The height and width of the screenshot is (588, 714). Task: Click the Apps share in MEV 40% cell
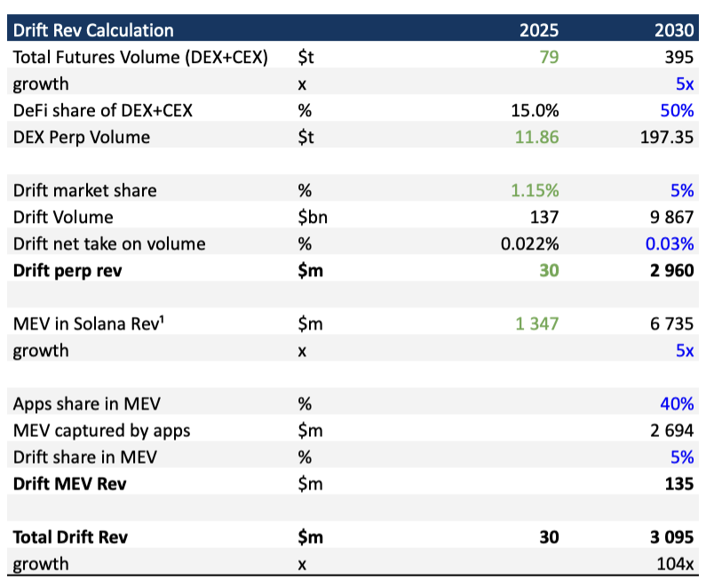tap(677, 403)
